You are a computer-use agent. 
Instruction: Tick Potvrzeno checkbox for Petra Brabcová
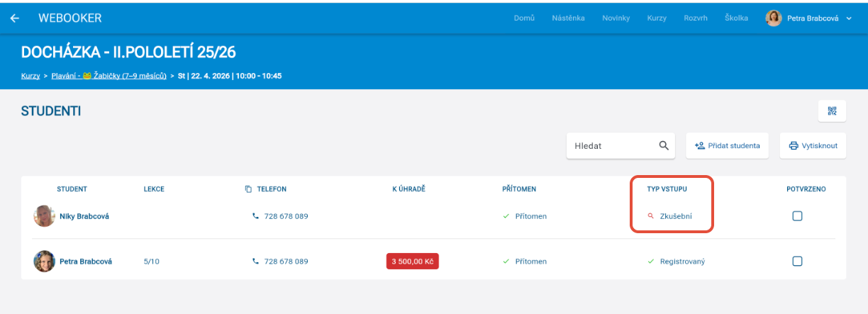pyautogui.click(x=797, y=262)
